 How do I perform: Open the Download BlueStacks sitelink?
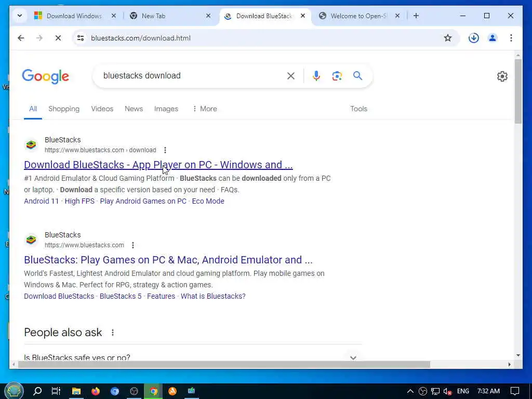(x=59, y=296)
